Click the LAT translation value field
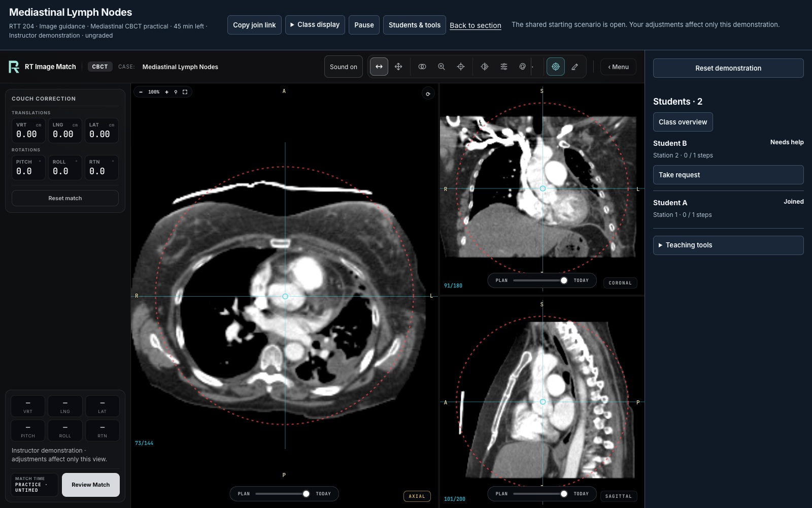 point(101,131)
